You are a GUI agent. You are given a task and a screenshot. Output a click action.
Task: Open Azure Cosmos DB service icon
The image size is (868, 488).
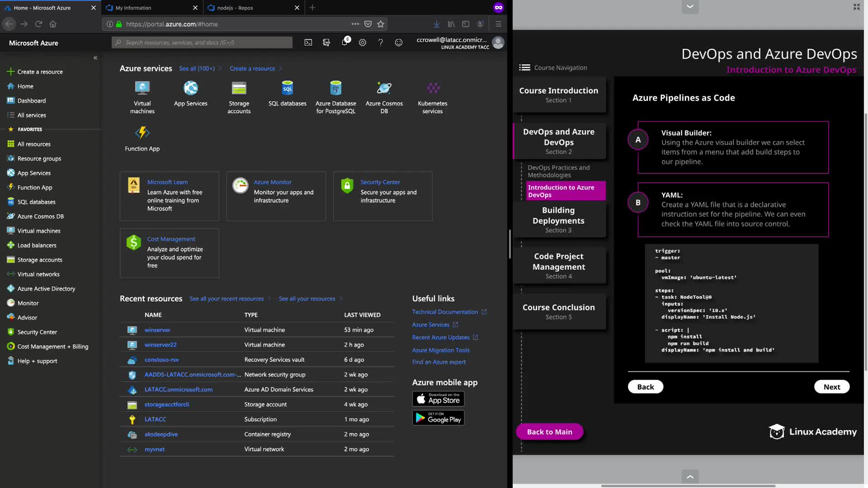[x=384, y=88]
